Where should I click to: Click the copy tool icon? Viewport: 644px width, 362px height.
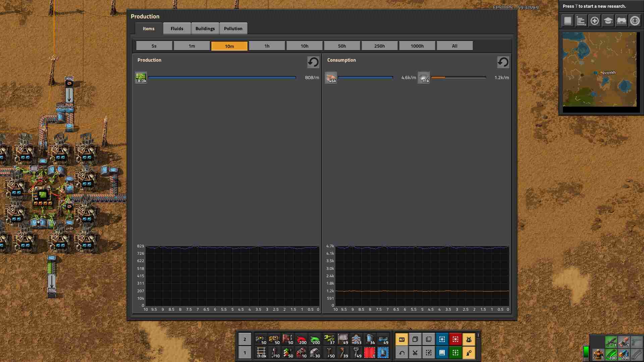(415, 339)
